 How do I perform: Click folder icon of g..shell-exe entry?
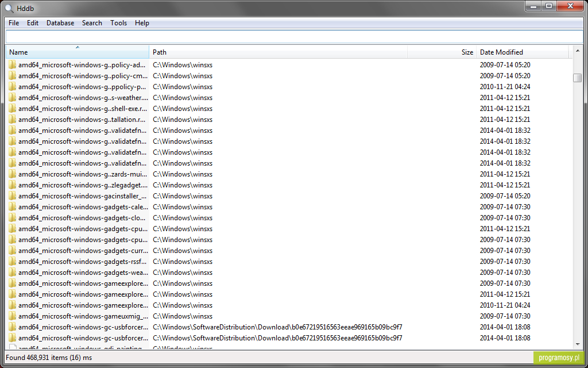click(13, 109)
